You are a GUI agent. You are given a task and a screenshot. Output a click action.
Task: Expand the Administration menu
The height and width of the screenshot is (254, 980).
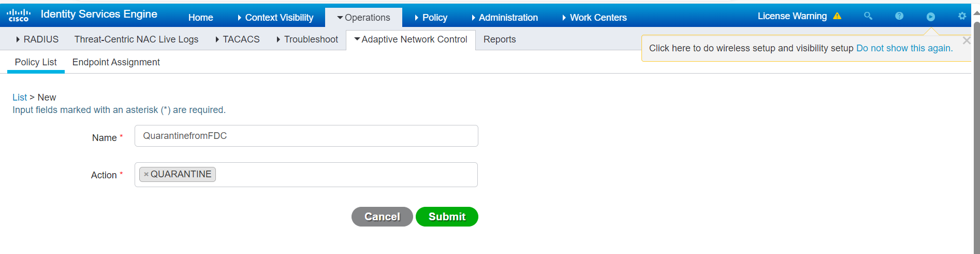click(x=504, y=18)
